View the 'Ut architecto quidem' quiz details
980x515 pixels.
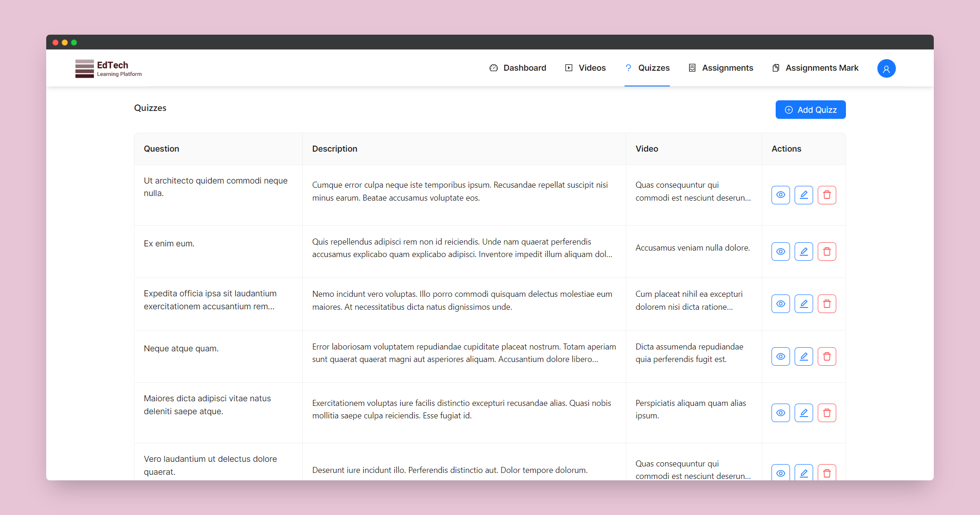pos(780,195)
